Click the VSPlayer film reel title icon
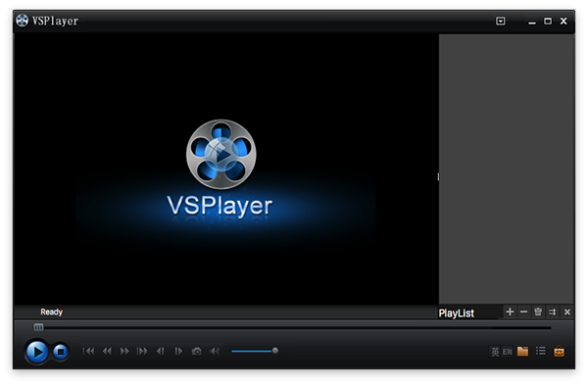The image size is (588, 385). coord(23,21)
